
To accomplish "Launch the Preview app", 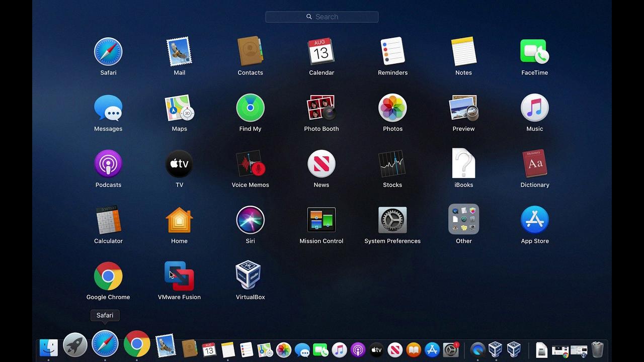I will click(463, 108).
